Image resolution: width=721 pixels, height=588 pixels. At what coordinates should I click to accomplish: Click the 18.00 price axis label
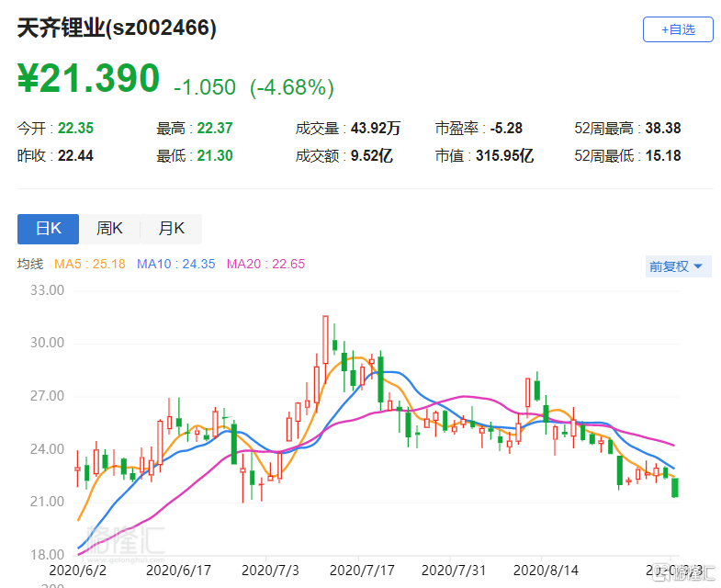click(48, 555)
